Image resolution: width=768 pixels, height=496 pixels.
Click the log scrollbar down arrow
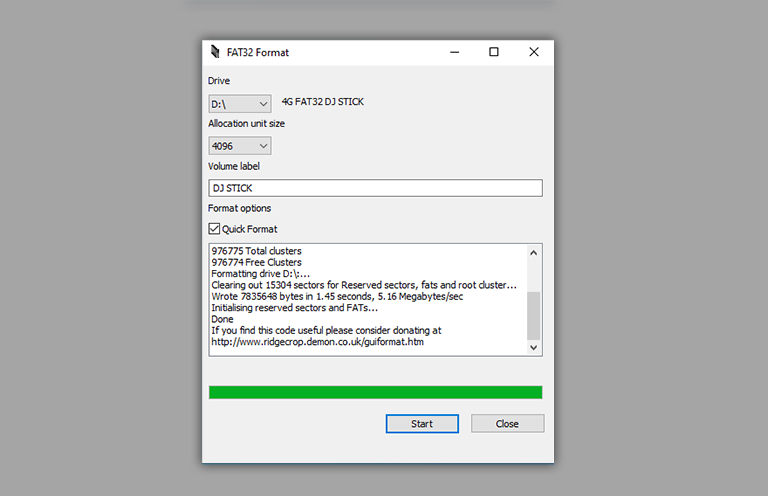click(x=533, y=347)
